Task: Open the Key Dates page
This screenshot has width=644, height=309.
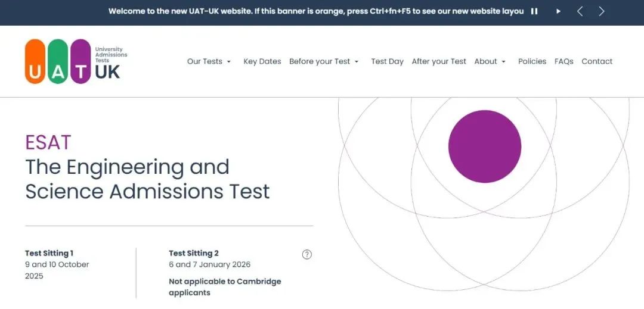Action: [262, 61]
